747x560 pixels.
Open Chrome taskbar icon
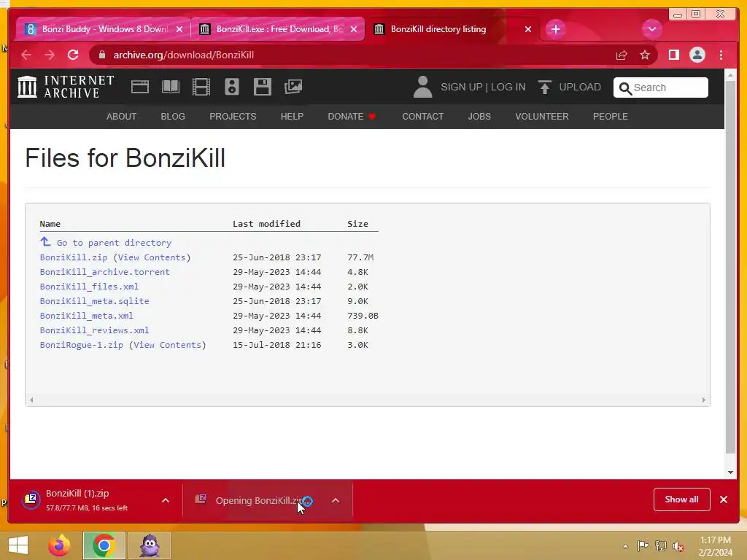(x=104, y=545)
